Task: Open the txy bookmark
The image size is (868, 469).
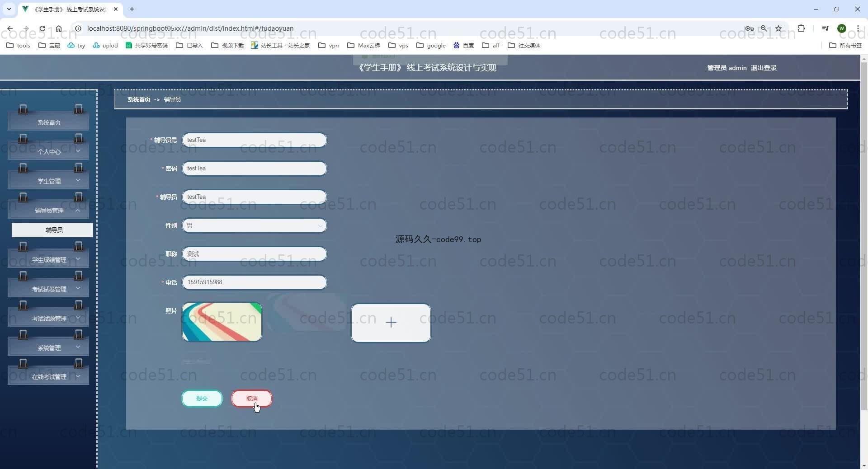Action: [x=76, y=45]
